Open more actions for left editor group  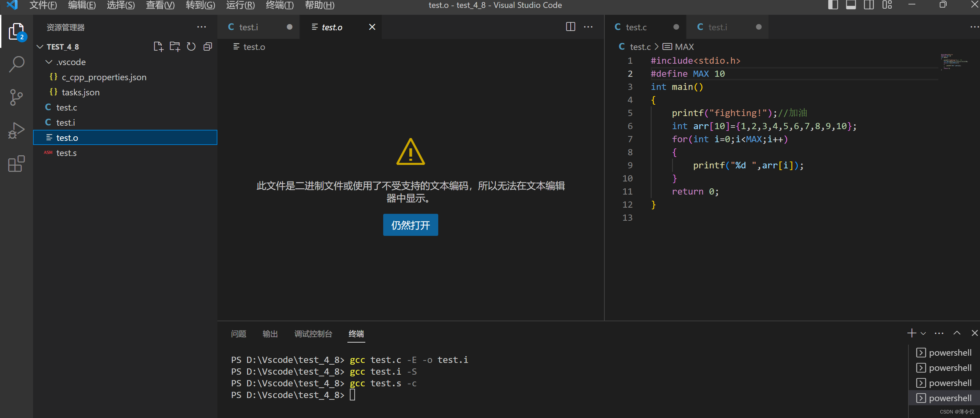coord(588,27)
